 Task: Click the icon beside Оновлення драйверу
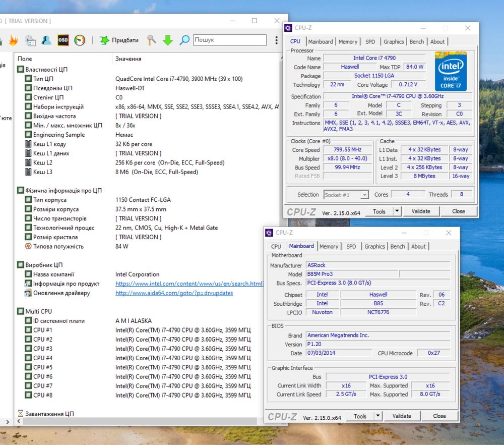pyautogui.click(x=28, y=293)
